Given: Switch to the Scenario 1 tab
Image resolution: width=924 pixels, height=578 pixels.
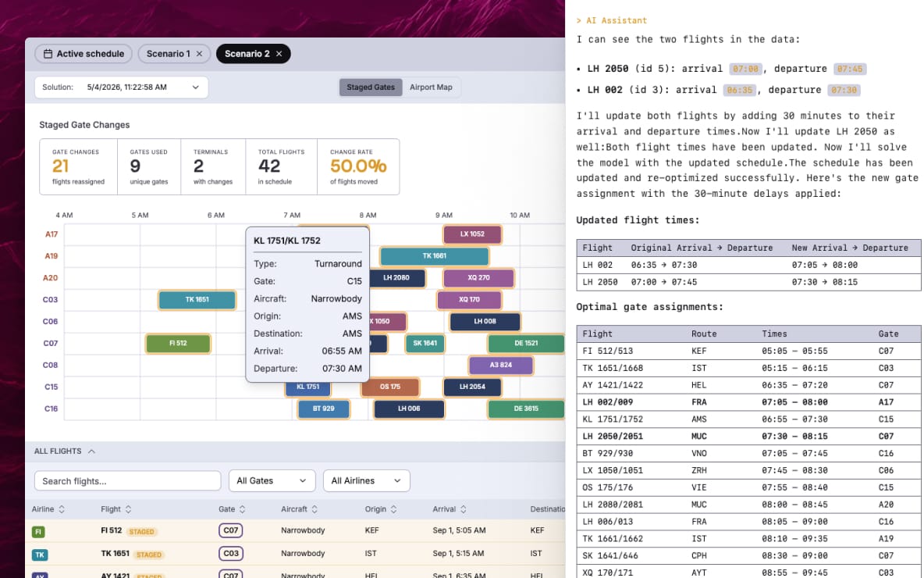Looking at the screenshot, I should pyautogui.click(x=168, y=54).
